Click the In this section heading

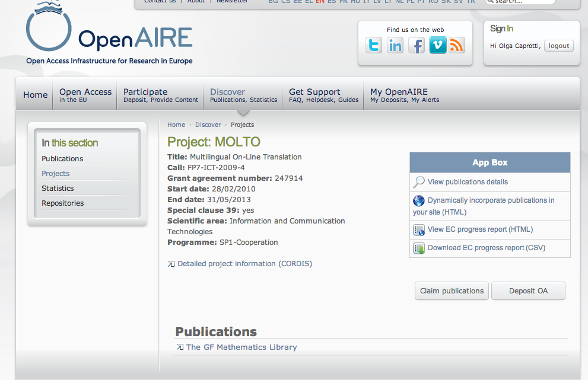pos(70,143)
